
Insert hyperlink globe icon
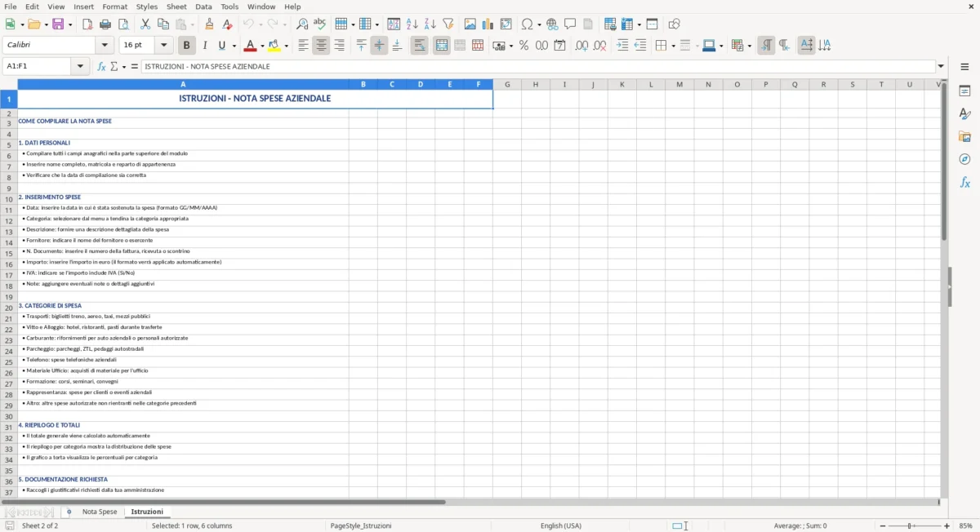click(552, 24)
